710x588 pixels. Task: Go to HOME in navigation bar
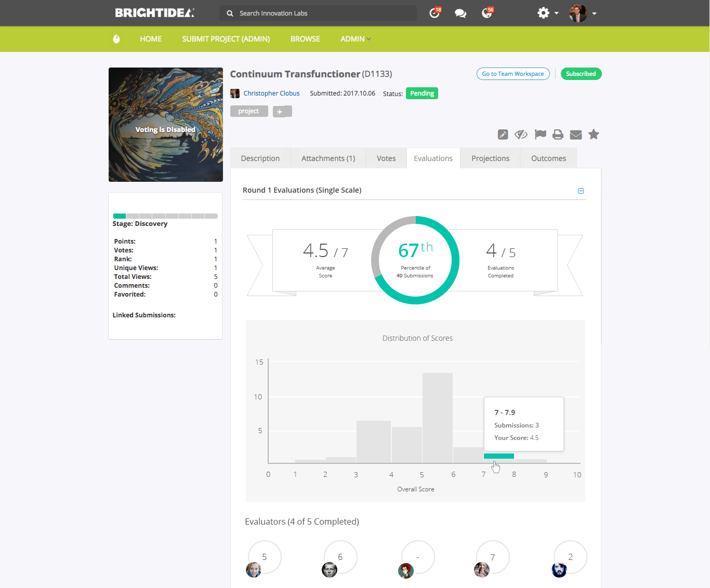tap(151, 39)
